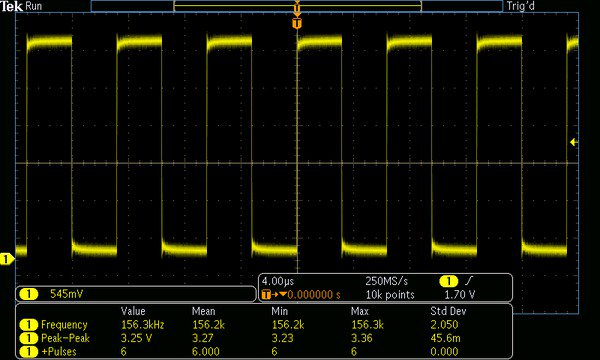Click the 156.3kHz frequency value

pyautogui.click(x=142, y=325)
